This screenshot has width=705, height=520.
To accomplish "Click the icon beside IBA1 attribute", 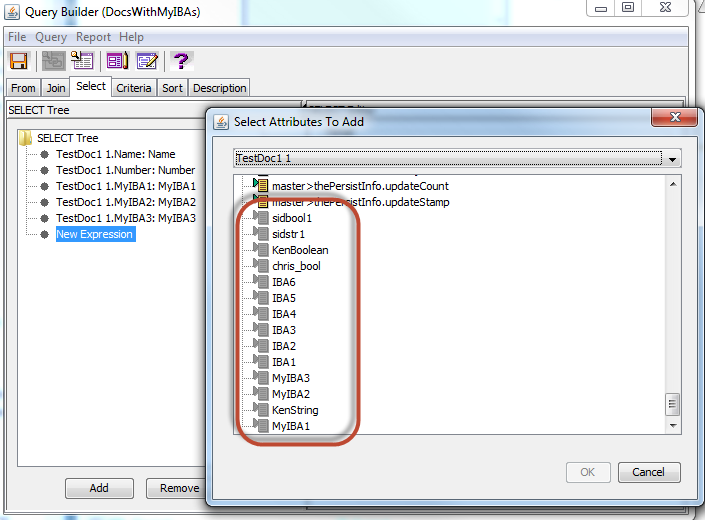I will pos(261,362).
